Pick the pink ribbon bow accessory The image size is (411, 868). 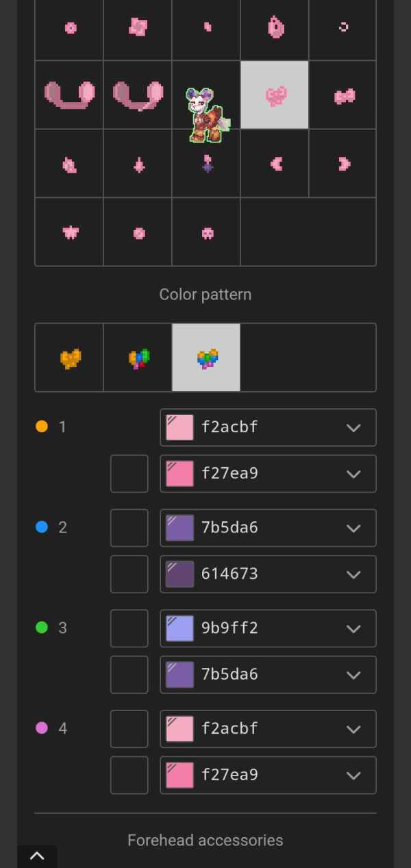[344, 97]
